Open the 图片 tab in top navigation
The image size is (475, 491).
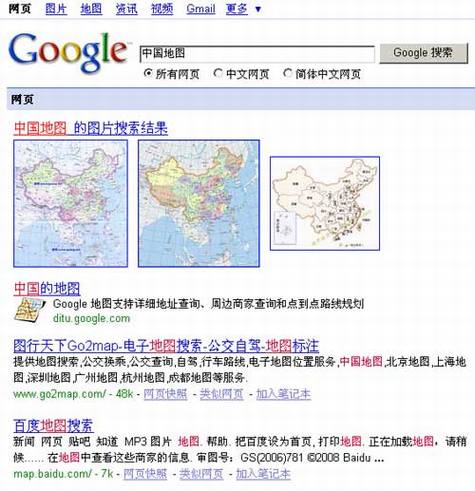coord(56,9)
